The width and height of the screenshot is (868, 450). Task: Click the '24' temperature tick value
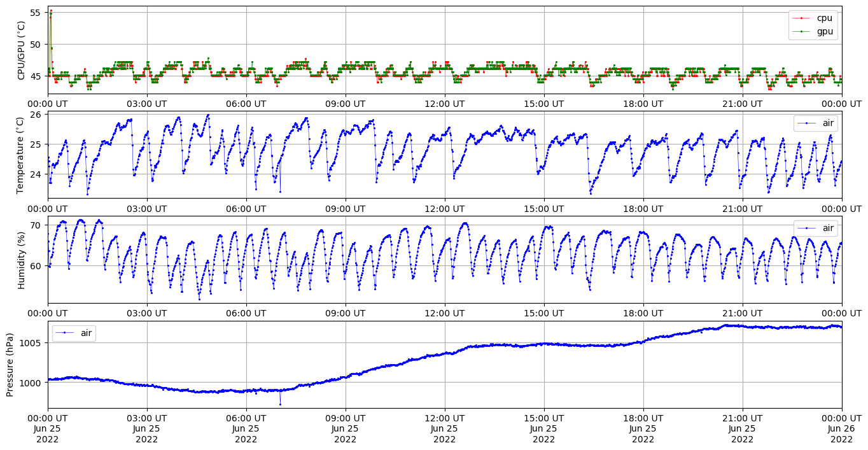pyautogui.click(x=36, y=174)
